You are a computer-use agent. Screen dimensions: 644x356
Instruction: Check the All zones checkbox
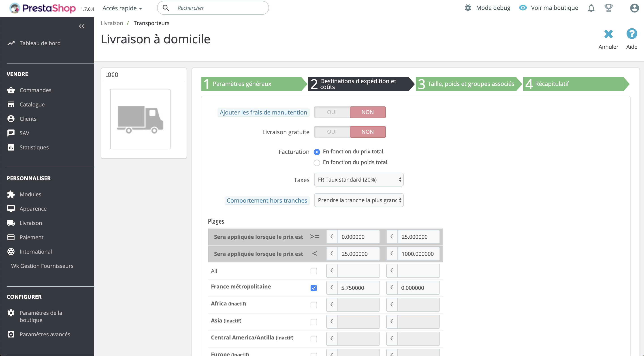313,271
